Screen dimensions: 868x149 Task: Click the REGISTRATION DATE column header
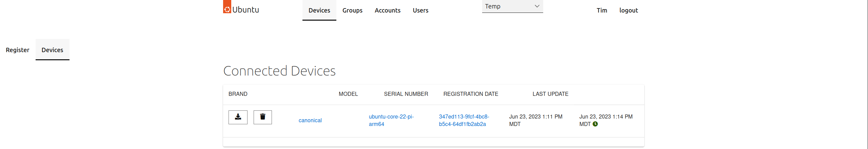point(471,94)
